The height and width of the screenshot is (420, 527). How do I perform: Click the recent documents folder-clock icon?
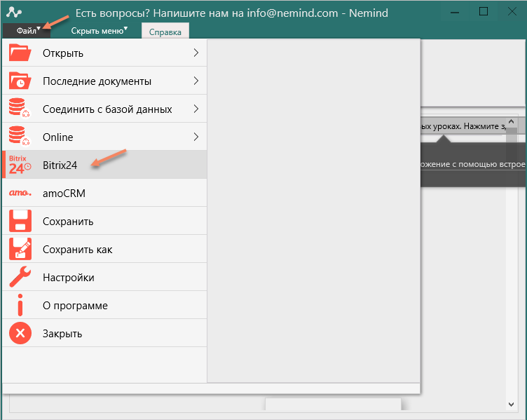coord(20,81)
